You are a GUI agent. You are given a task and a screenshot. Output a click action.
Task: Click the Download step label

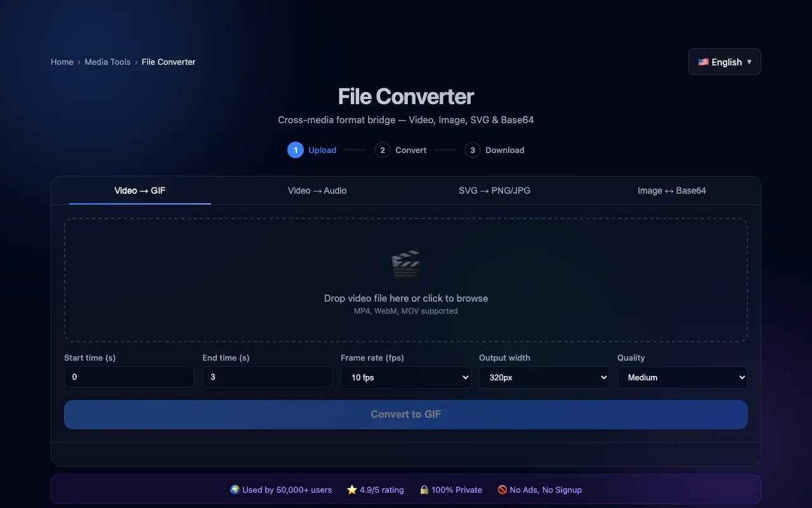505,150
